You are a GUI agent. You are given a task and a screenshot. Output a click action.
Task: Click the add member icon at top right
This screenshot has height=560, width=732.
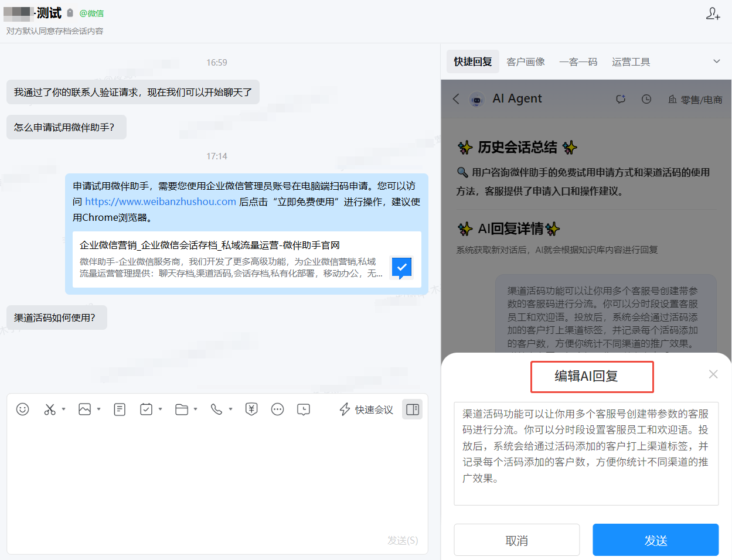pyautogui.click(x=713, y=13)
